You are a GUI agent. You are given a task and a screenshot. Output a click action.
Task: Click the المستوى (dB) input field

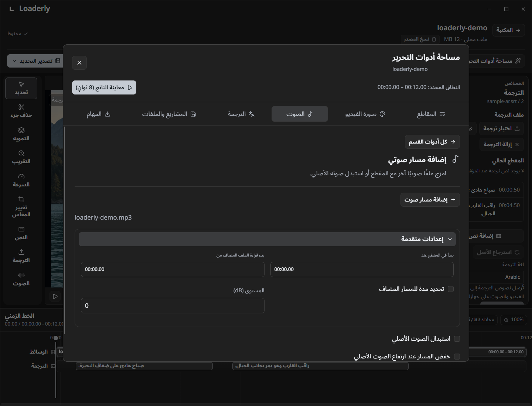tap(173, 306)
